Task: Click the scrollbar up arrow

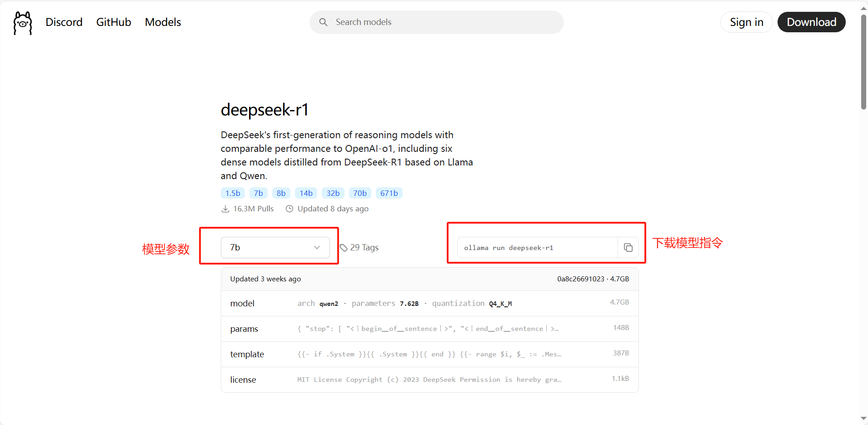Action: click(863, 8)
